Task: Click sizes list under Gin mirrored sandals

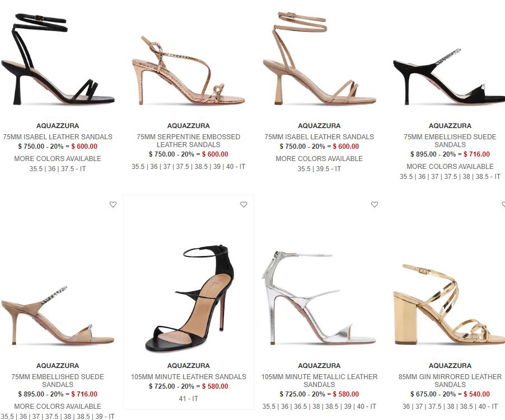Action: (450, 406)
